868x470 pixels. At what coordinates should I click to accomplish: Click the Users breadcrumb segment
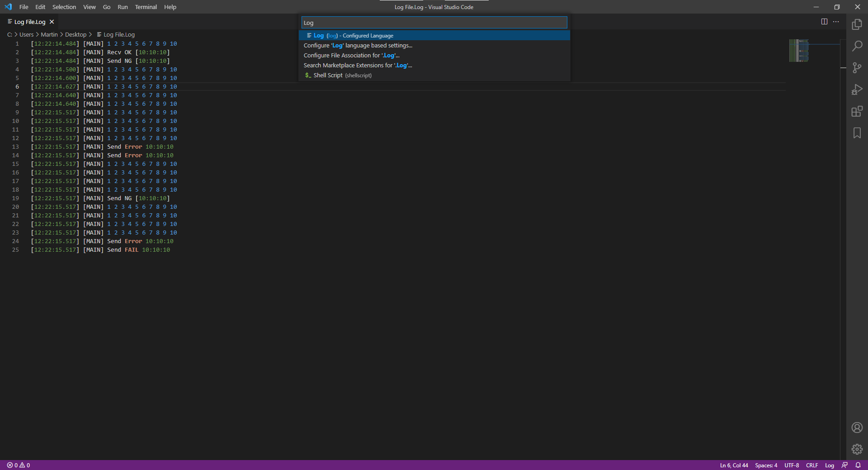pos(26,34)
